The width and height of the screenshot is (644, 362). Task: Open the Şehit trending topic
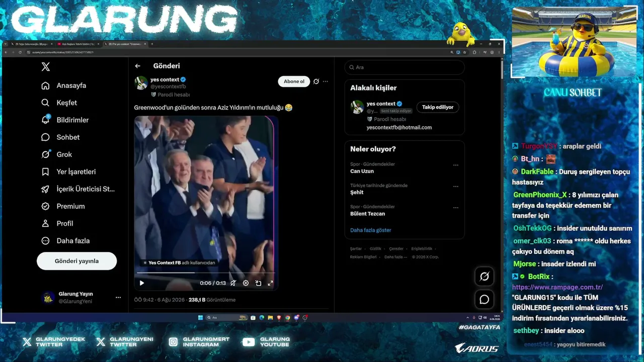[357, 193]
